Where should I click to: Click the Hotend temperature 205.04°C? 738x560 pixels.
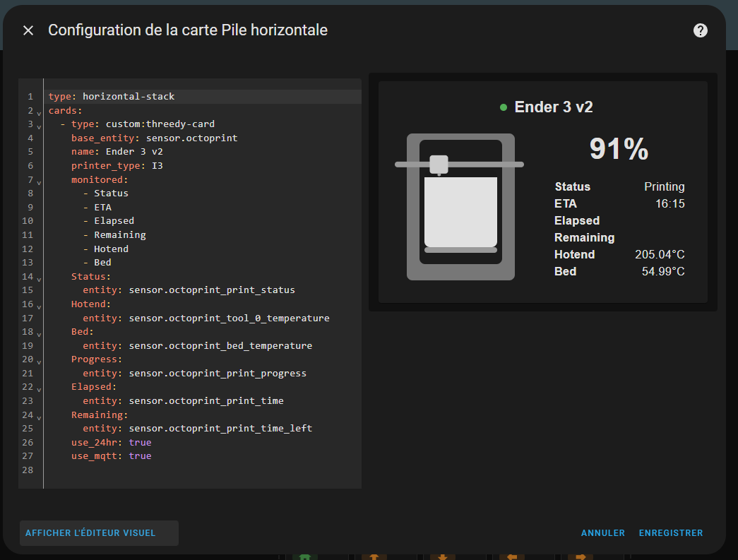660,255
